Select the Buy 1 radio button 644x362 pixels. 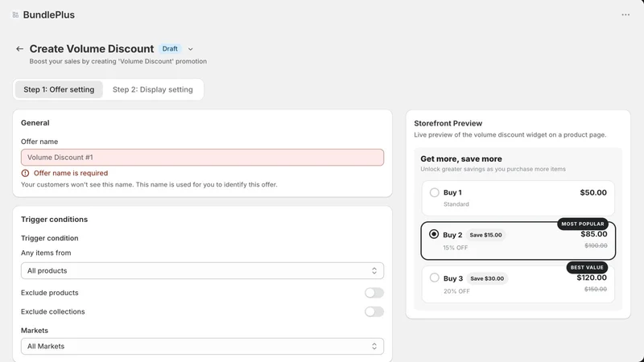434,192
